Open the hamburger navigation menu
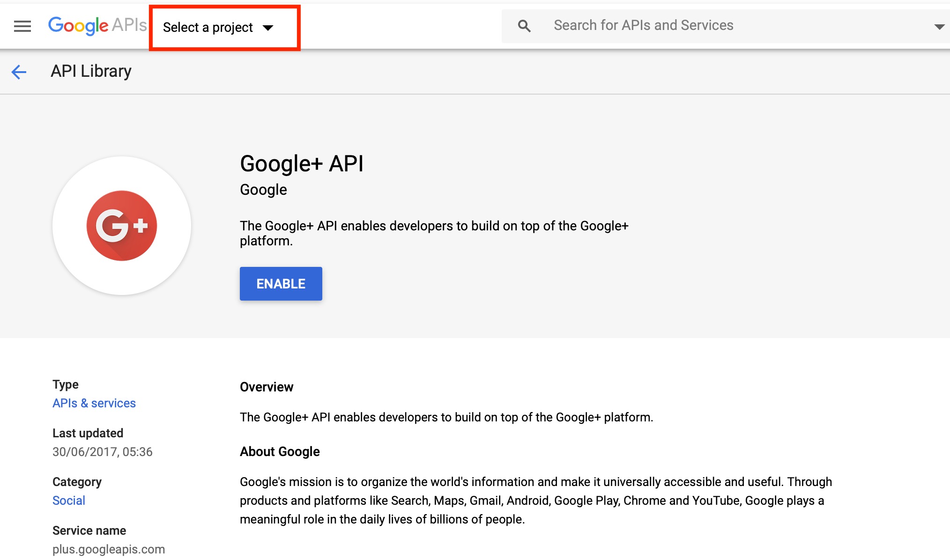 [22, 27]
